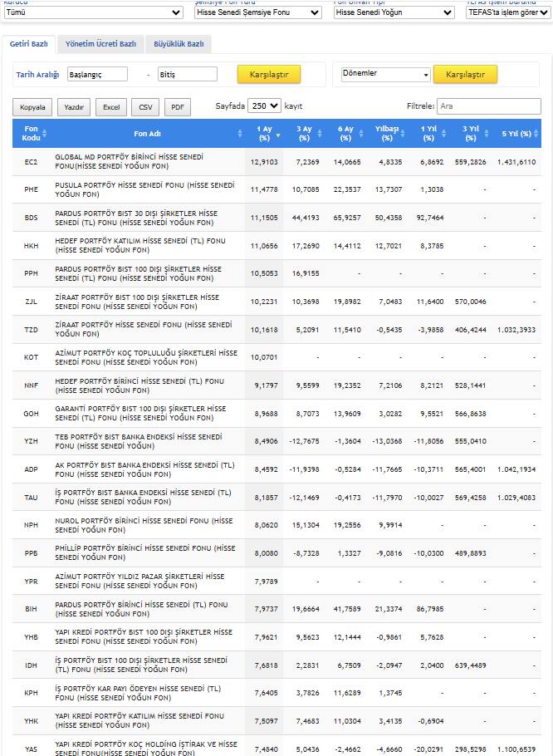
Task: Select fund code EC2
Action: pyautogui.click(x=31, y=162)
